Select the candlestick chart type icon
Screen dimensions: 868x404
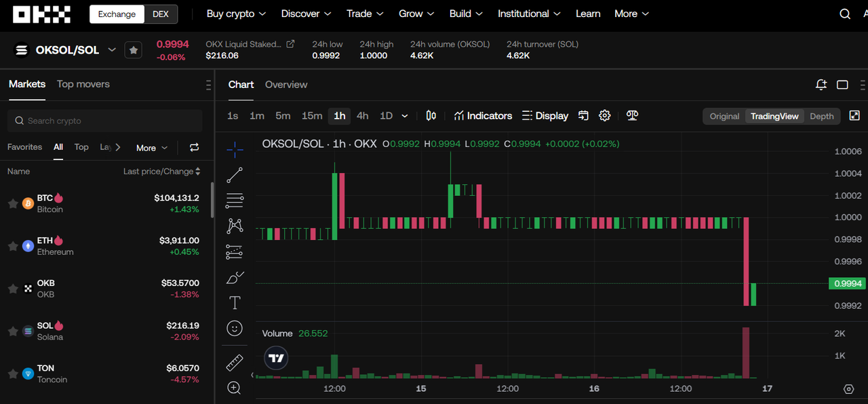coord(431,116)
